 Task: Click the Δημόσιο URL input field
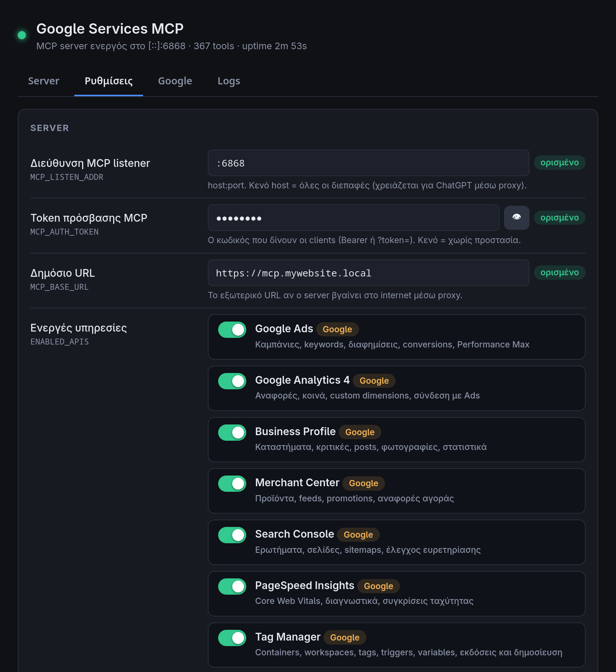click(368, 273)
